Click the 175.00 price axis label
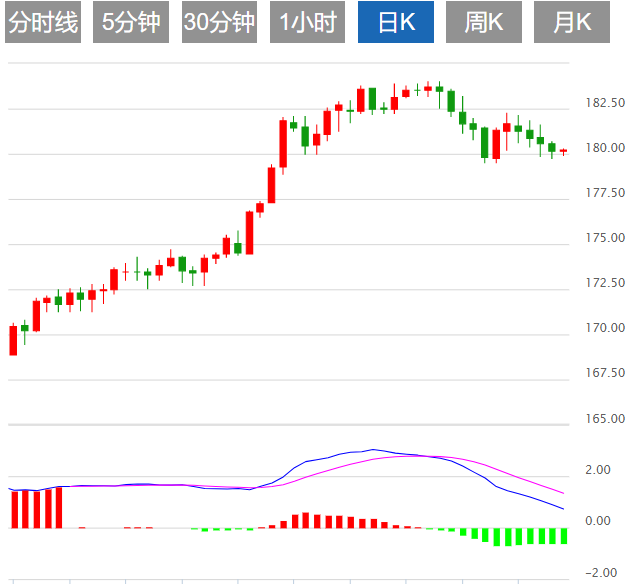The width and height of the screenshot is (630, 584). click(x=605, y=238)
